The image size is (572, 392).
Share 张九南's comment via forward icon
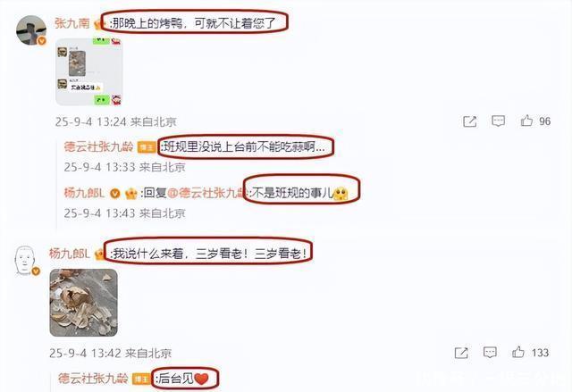click(469, 121)
